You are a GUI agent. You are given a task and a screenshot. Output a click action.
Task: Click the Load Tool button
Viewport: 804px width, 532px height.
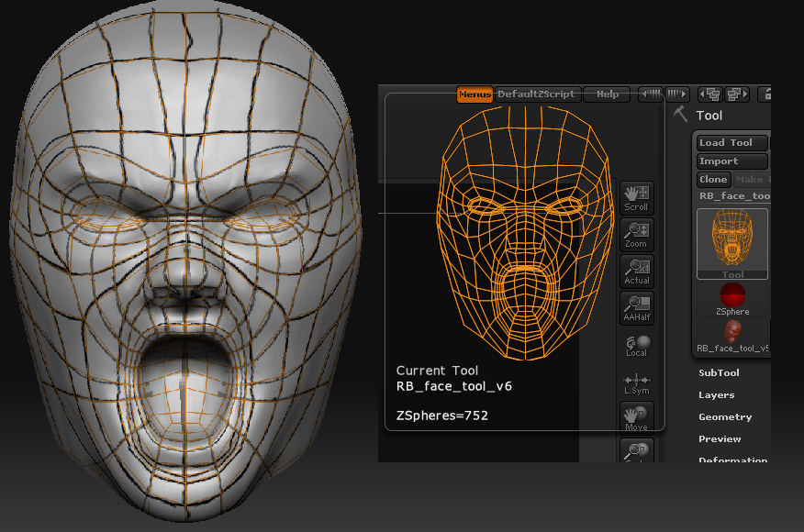pos(732,142)
